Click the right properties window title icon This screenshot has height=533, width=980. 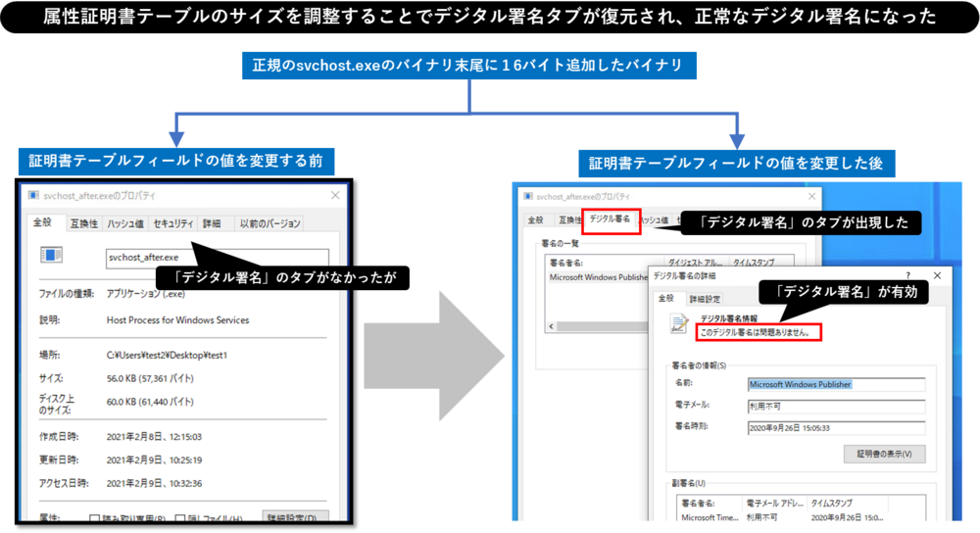528,197
